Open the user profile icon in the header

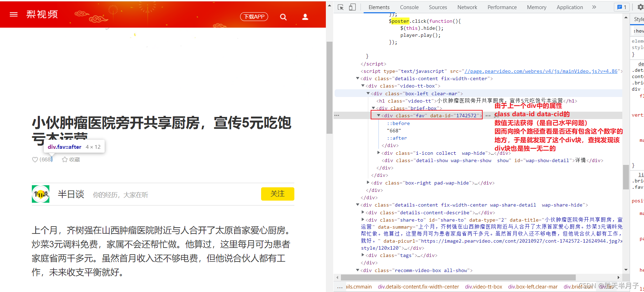pos(305,17)
